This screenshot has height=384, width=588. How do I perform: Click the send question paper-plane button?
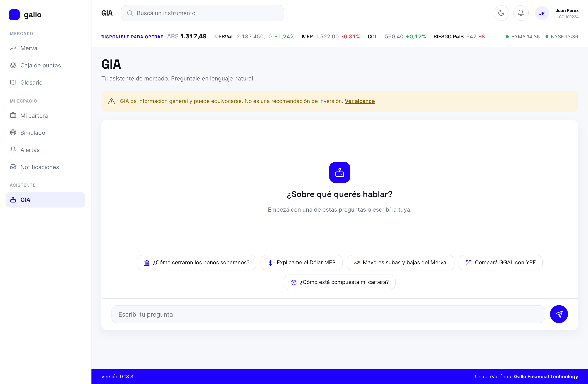click(x=559, y=314)
